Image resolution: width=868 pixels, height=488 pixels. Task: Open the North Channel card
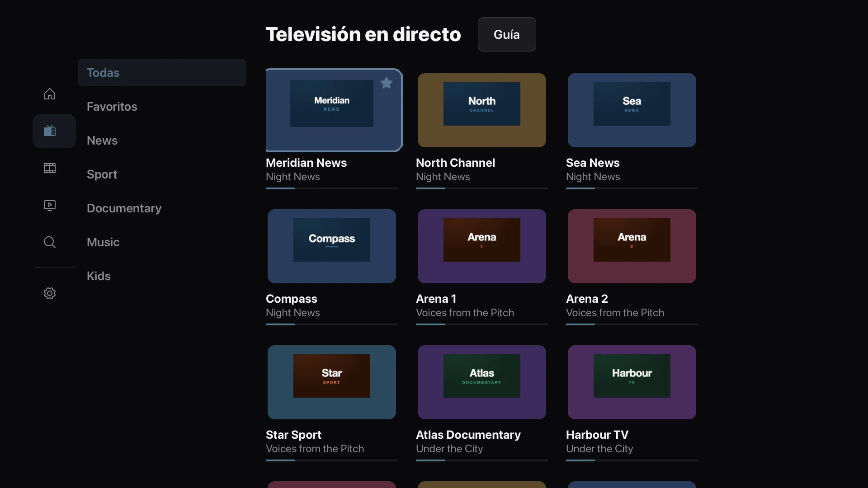482,110
